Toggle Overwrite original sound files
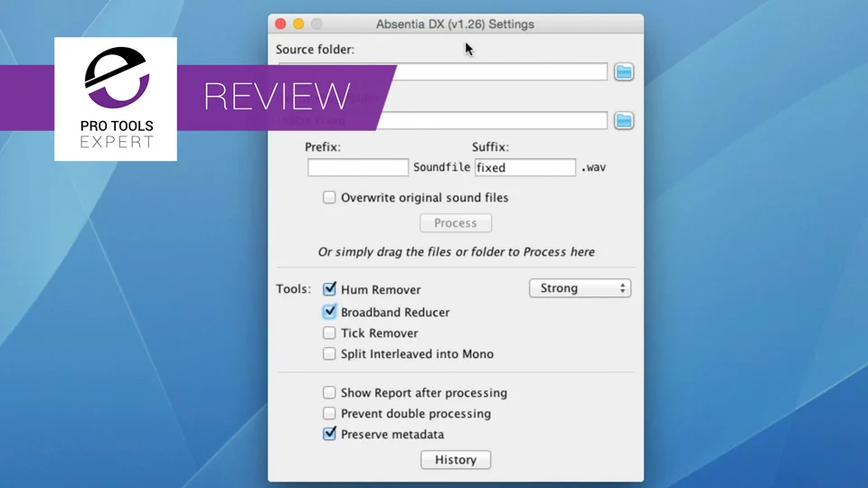Screen dimensions: 868x488 (x=329, y=198)
